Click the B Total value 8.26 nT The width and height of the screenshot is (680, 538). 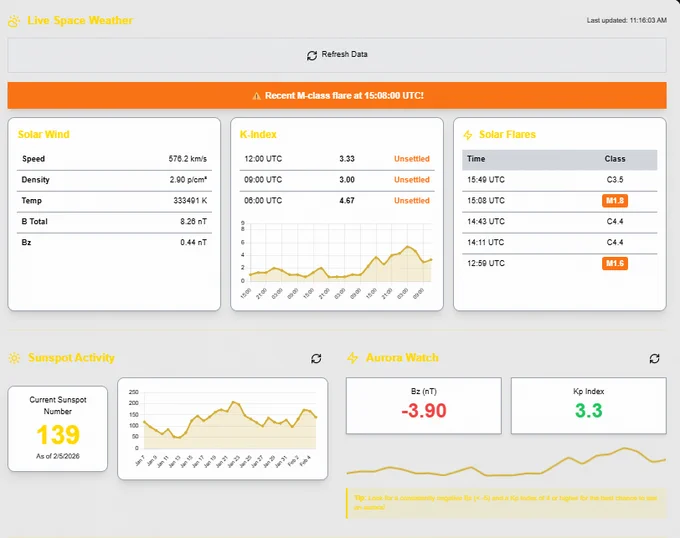pos(193,221)
